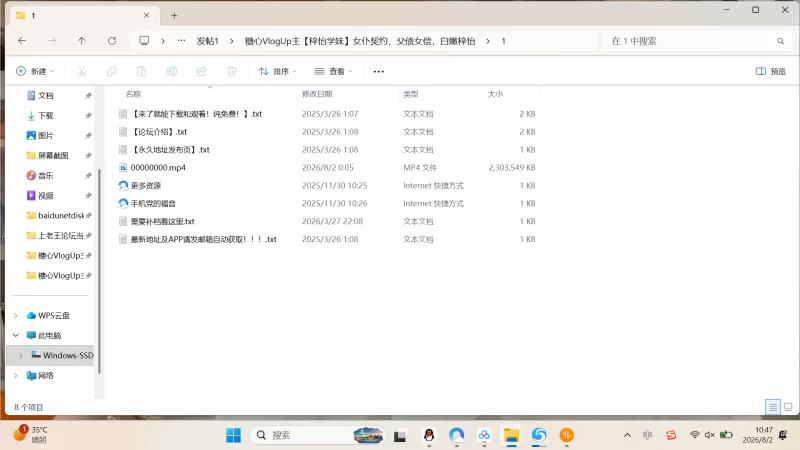Open 屏幕截图 folder in the sidebar
800x450 pixels.
pyautogui.click(x=53, y=155)
